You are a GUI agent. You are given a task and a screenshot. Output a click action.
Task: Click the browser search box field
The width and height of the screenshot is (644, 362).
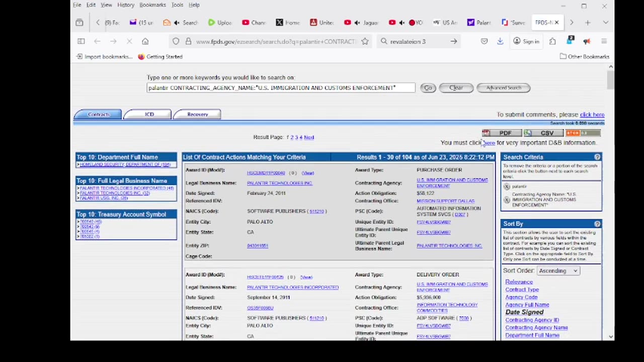[x=419, y=41]
